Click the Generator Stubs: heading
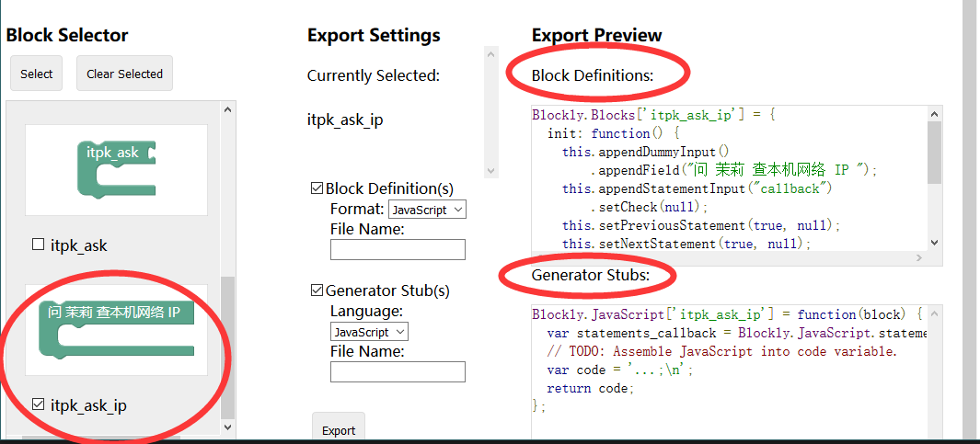The height and width of the screenshot is (444, 980). pos(591,275)
